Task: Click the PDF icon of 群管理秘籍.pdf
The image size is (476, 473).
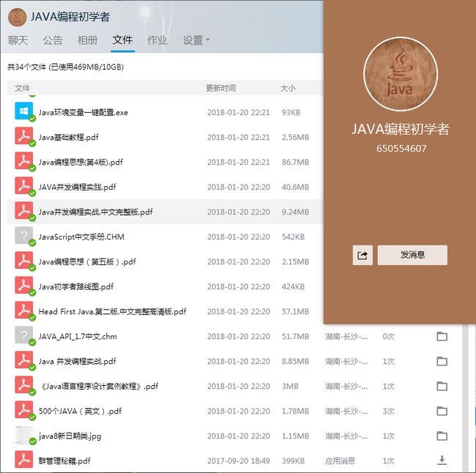Action: [23, 460]
